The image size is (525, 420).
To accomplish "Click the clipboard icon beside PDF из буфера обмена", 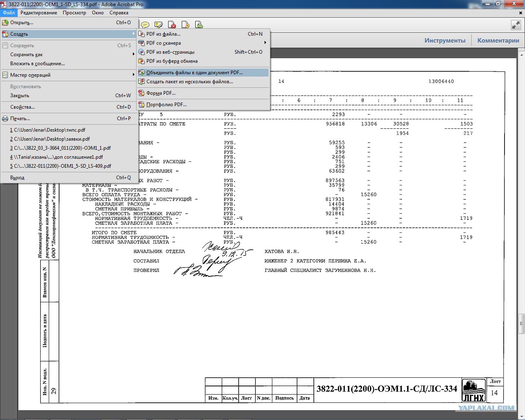I will 141,61.
